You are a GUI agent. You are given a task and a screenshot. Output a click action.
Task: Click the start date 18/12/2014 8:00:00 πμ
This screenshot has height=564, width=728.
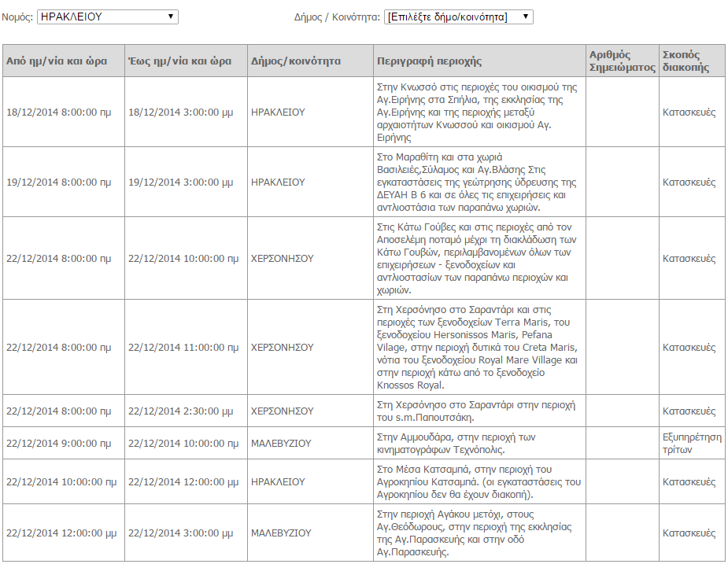(59, 112)
